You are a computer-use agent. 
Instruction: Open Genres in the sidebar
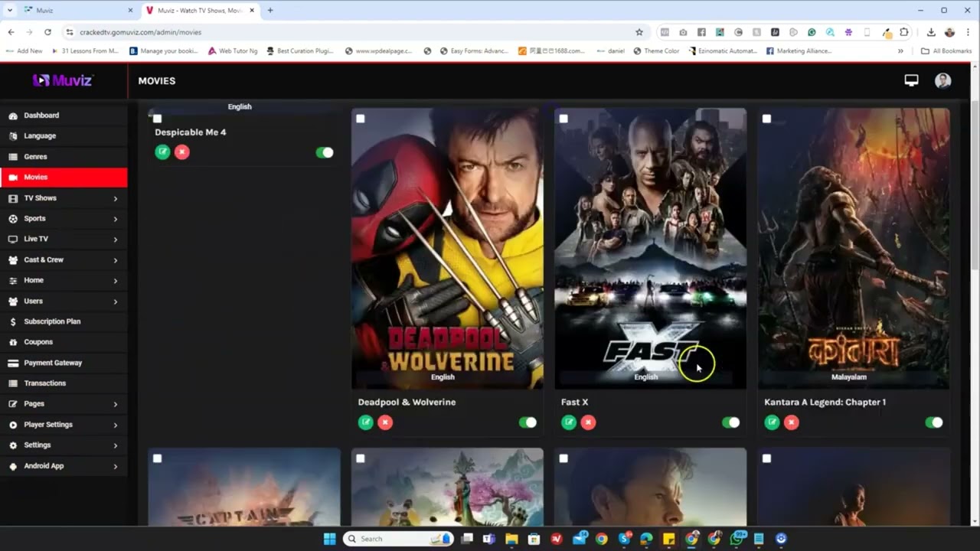click(64, 157)
